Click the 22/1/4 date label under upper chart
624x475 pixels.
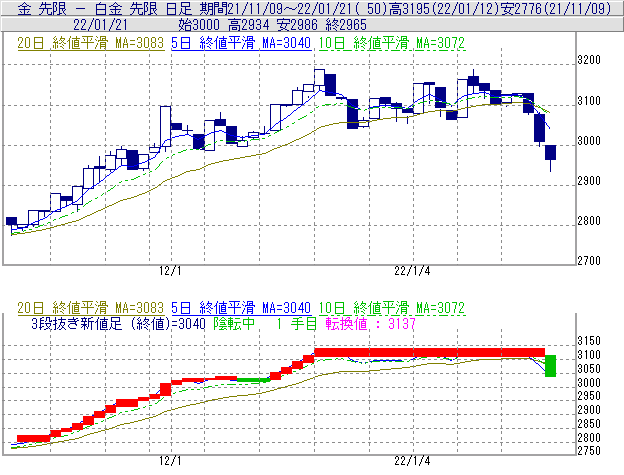click(x=412, y=271)
